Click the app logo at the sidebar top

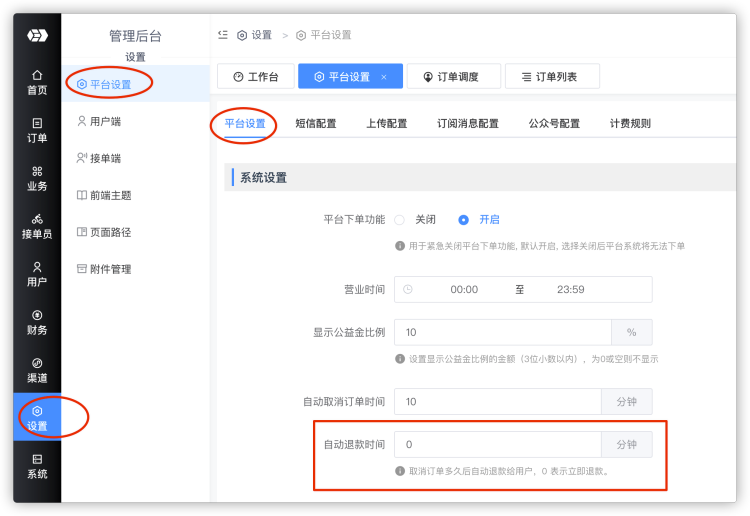(x=37, y=35)
